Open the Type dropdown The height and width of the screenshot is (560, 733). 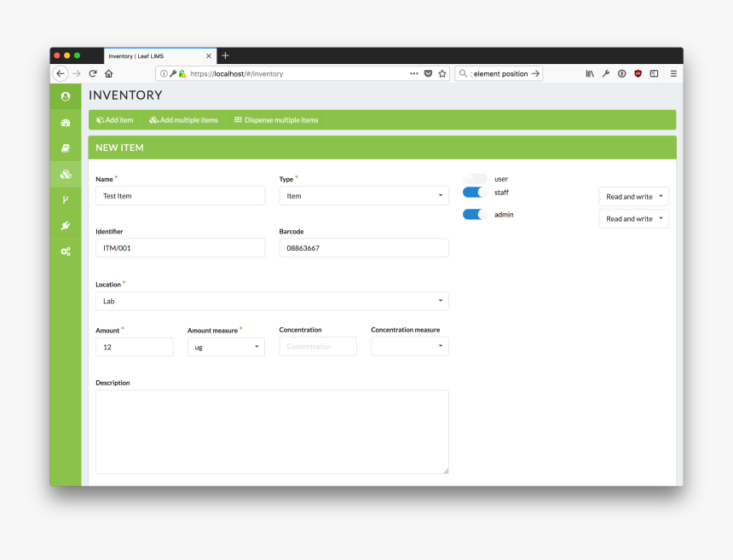(x=364, y=196)
